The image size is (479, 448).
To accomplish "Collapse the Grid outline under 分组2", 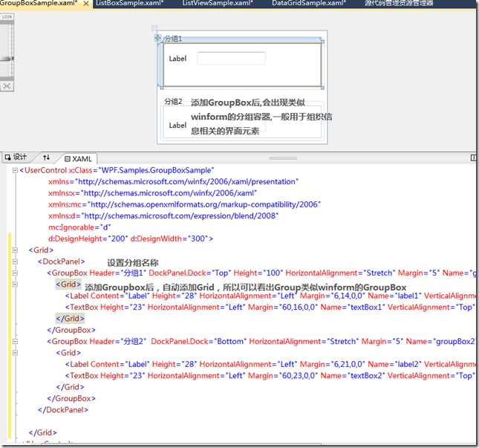I will 15,353.
